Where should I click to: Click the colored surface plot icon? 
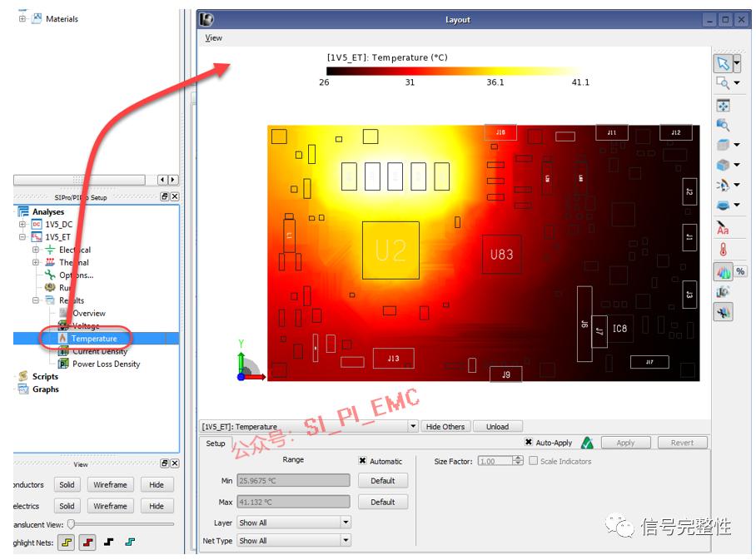tap(724, 272)
